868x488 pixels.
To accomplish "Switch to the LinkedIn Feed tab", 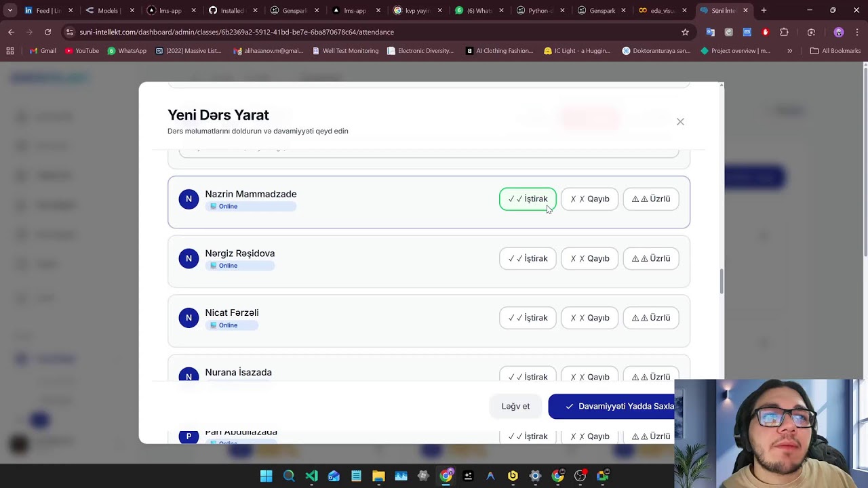I will [x=48, y=10].
